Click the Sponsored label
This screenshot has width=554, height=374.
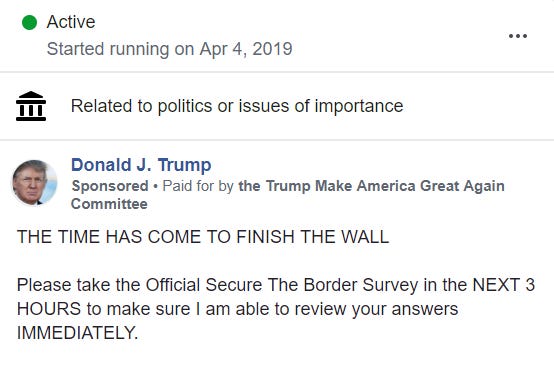pos(110,186)
